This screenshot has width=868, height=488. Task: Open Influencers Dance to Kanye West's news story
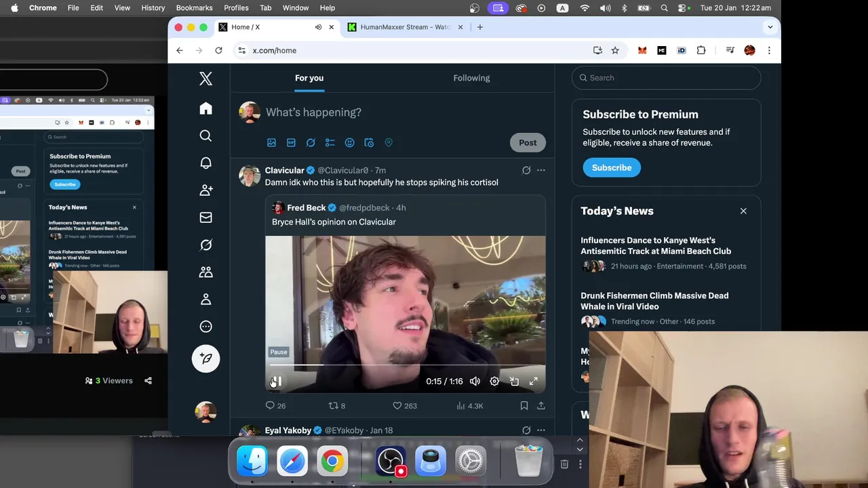tap(656, 245)
